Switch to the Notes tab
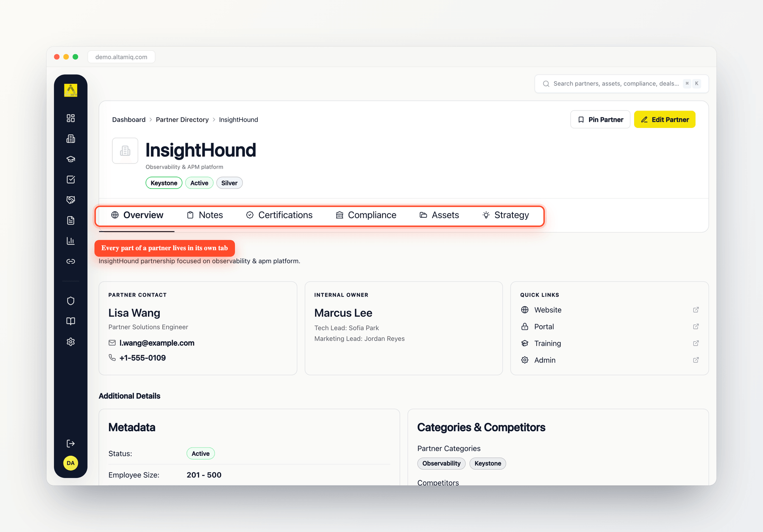This screenshot has height=532, width=763. click(205, 215)
